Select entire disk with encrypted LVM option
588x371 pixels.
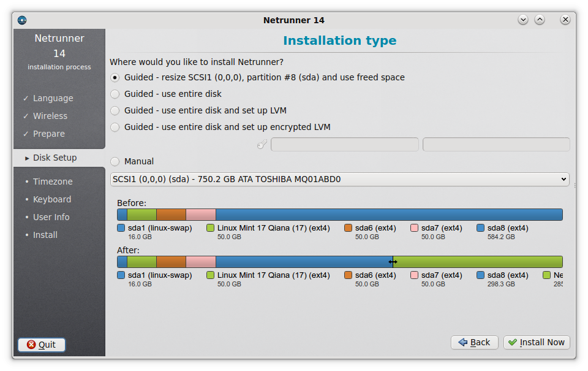(x=115, y=128)
